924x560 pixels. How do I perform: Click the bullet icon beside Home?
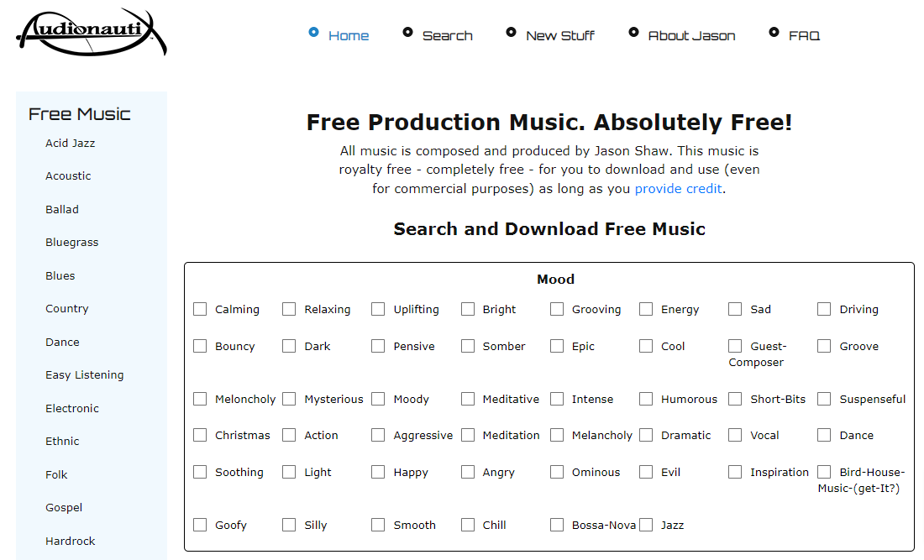click(313, 33)
